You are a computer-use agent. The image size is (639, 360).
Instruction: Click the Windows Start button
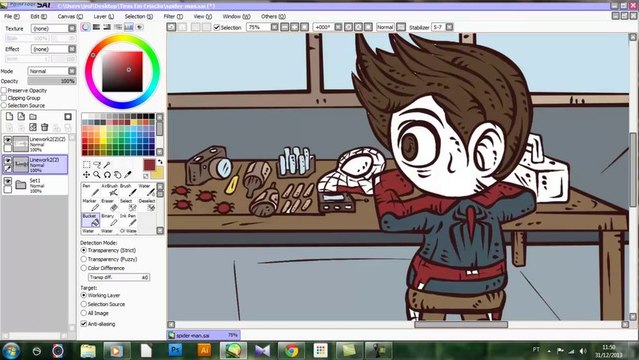(11, 351)
